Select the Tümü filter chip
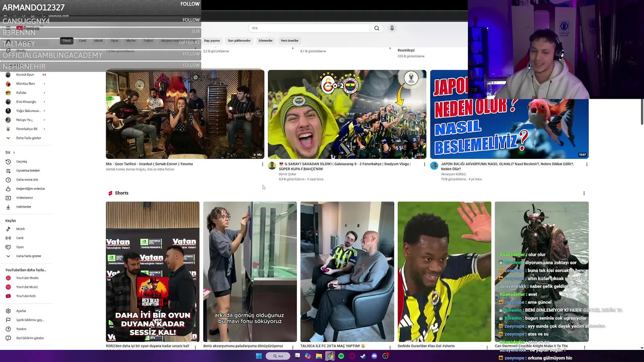 pos(66,41)
